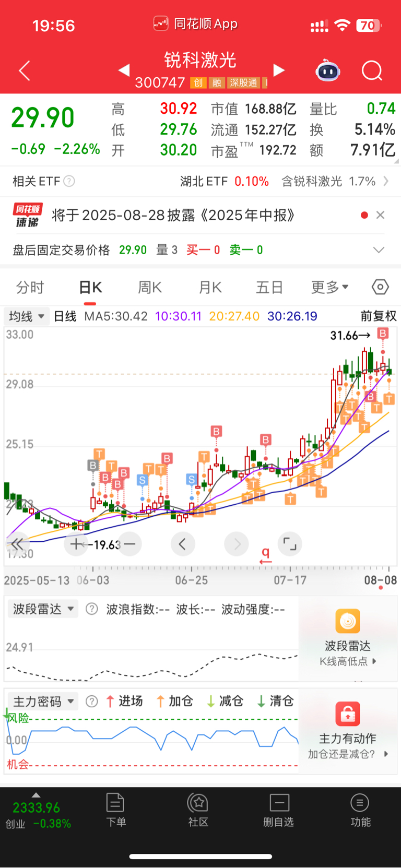Tap the double-left rewind chart icon
Image resolution: width=401 pixels, height=868 pixels.
coord(17,544)
